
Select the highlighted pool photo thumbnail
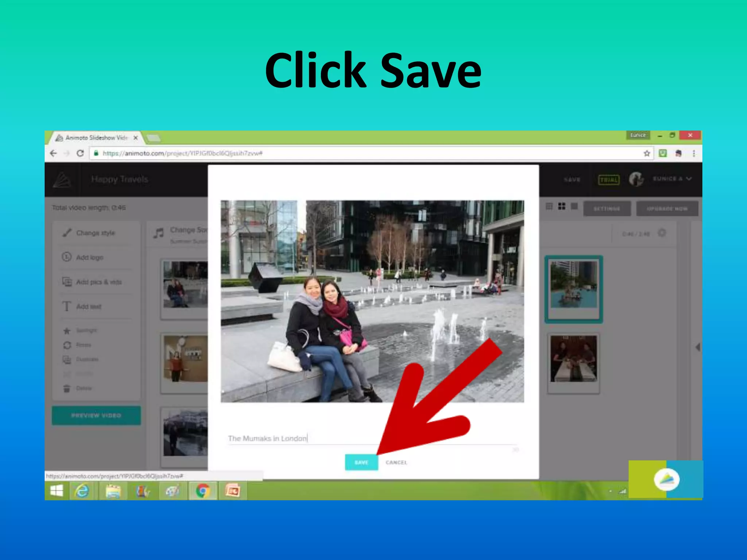click(x=573, y=289)
